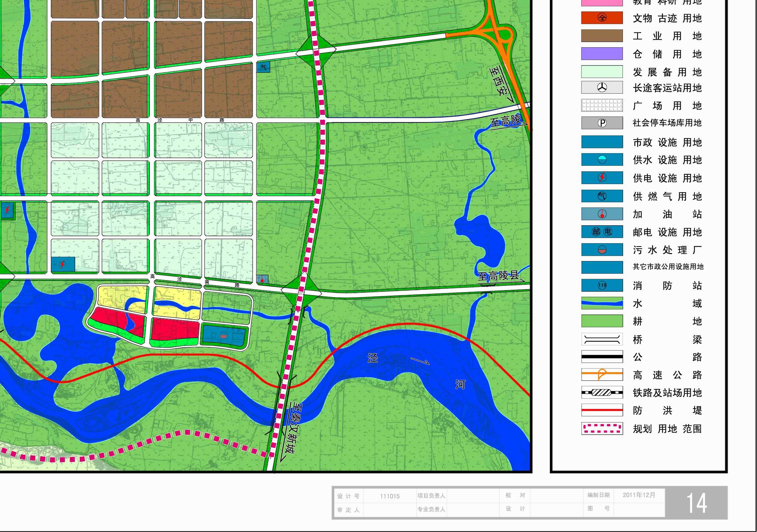Viewport: 757px width, 532px height.
Task: Click the 铁路及站场用地 legend label
Action: (667, 393)
